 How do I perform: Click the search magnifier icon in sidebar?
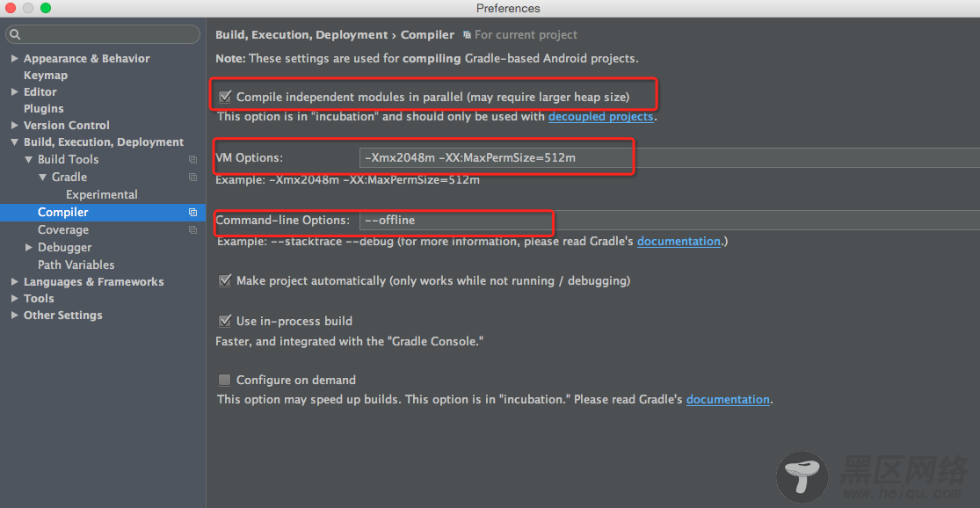coord(15,34)
